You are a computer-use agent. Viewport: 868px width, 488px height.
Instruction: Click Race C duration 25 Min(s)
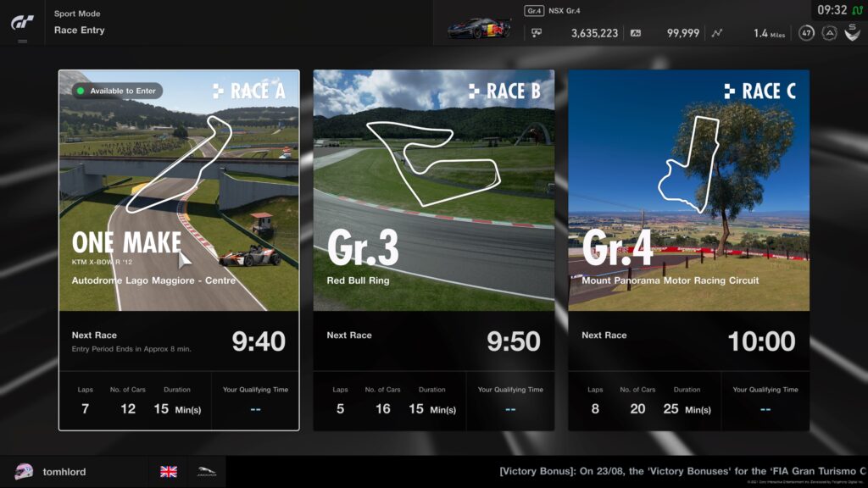point(687,409)
